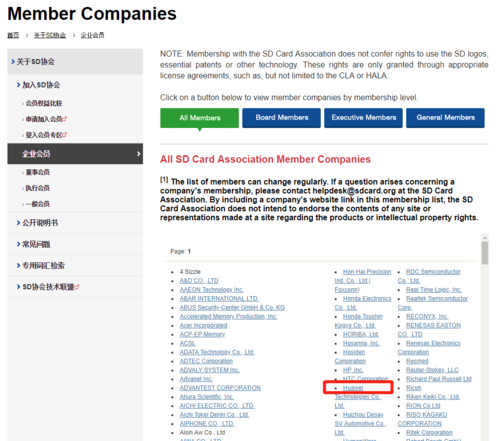Open the Ricoh member link

pyautogui.click(x=414, y=388)
